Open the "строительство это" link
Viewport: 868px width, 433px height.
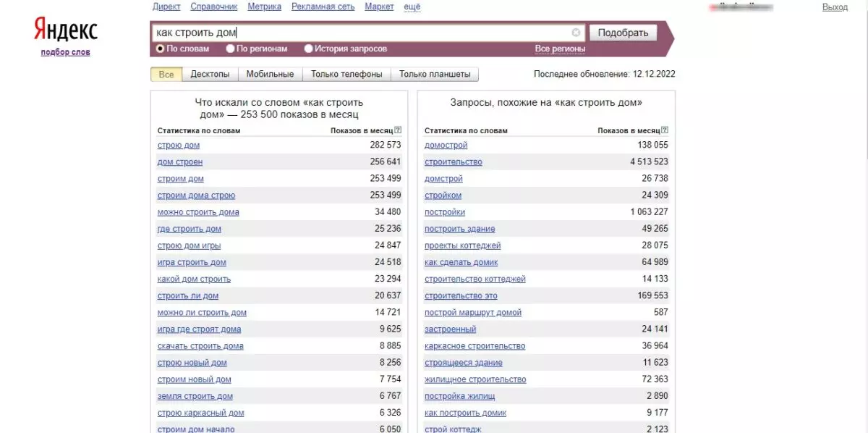point(461,295)
